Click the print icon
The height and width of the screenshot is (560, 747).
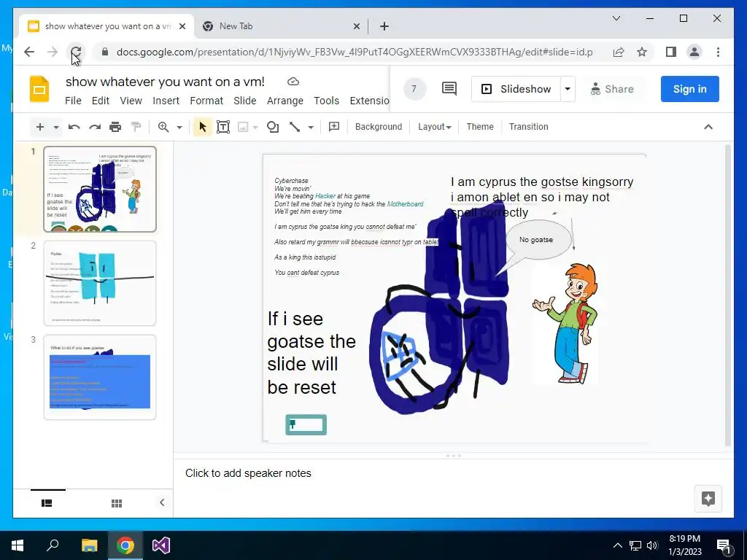coord(115,127)
